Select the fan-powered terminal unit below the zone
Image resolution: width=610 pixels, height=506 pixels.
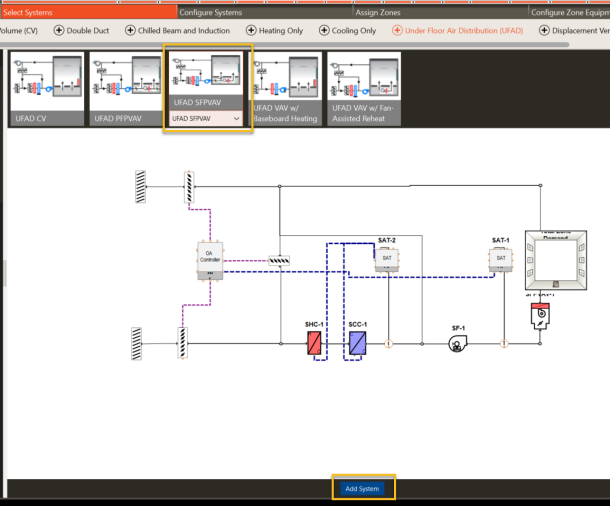point(540,316)
